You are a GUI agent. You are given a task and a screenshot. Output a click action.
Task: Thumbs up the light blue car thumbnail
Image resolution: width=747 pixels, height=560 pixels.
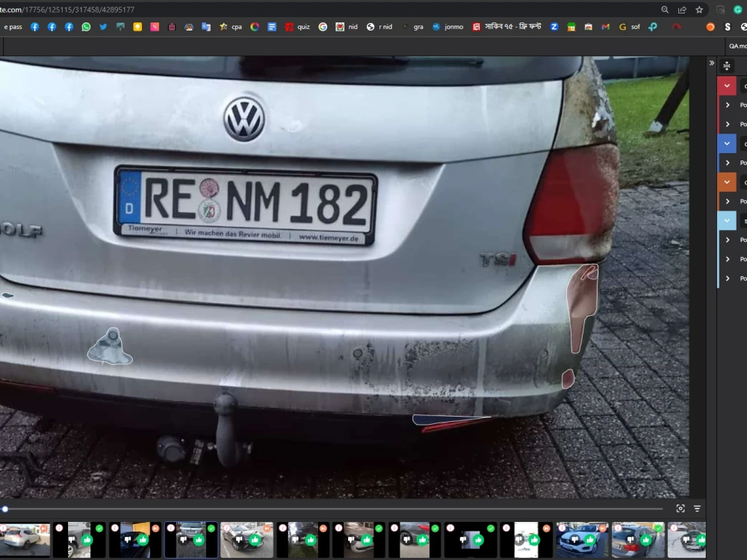click(590, 540)
